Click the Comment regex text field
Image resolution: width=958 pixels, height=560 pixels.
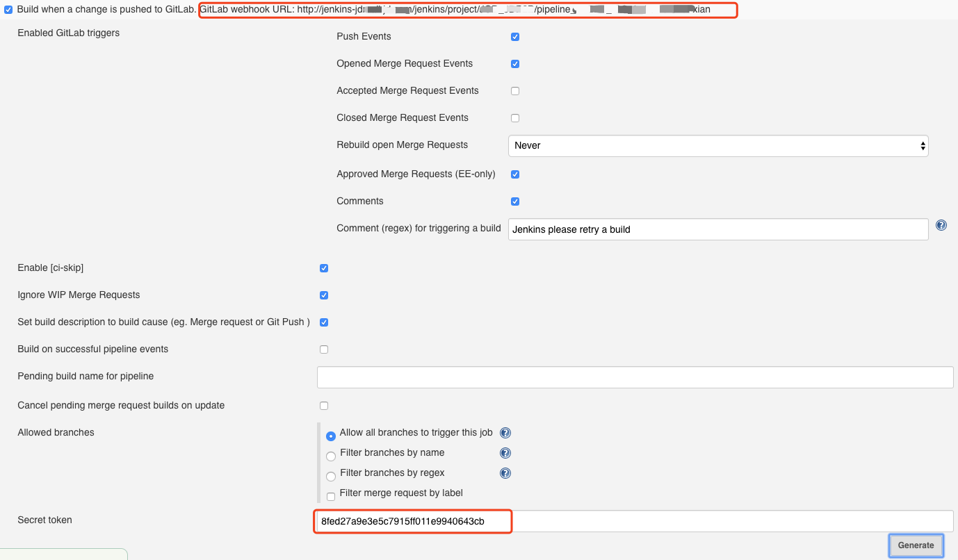[717, 229]
